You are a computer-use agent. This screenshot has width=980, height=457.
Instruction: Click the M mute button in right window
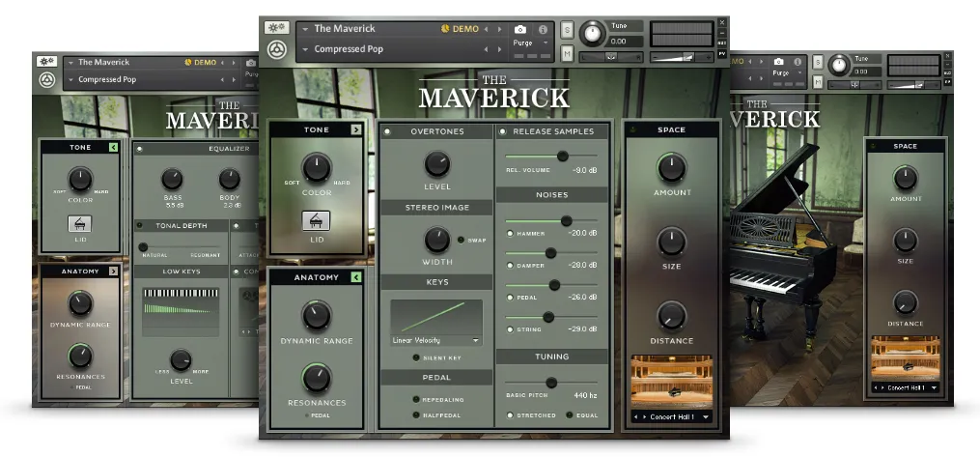pyautogui.click(x=818, y=81)
